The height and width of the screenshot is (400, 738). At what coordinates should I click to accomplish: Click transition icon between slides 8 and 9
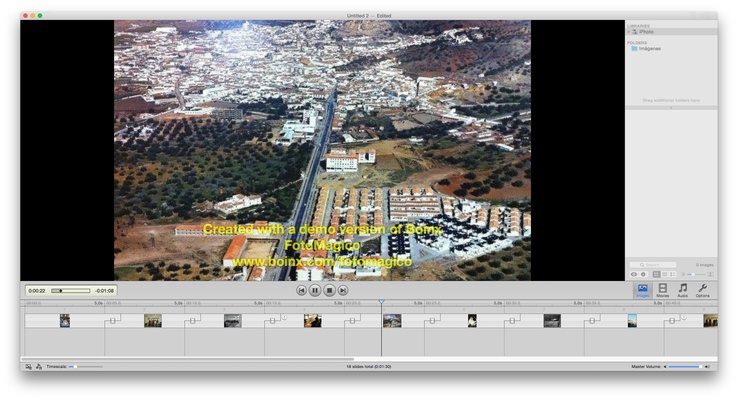(x=672, y=320)
